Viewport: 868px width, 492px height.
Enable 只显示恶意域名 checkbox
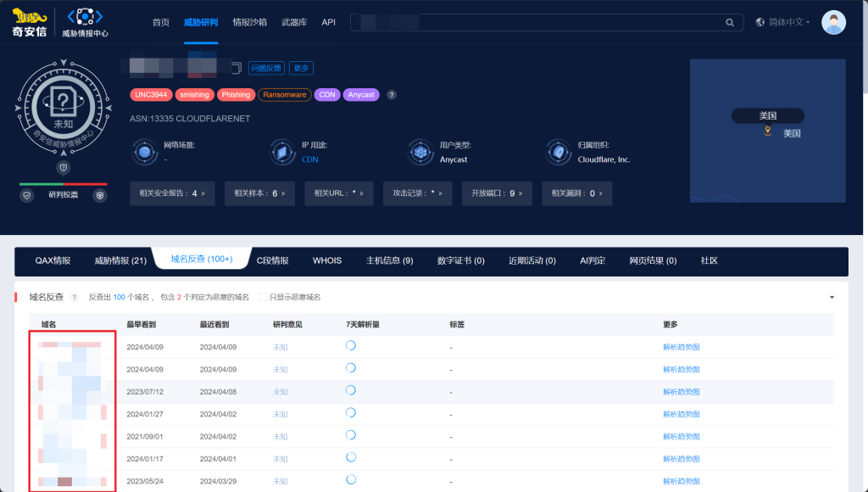click(x=263, y=298)
